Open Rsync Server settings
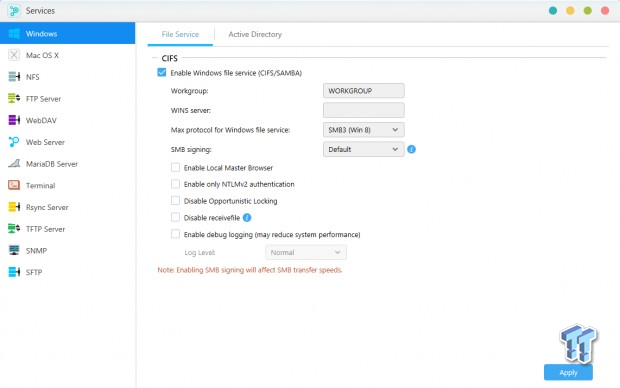This screenshot has height=388, width=620. tap(68, 207)
